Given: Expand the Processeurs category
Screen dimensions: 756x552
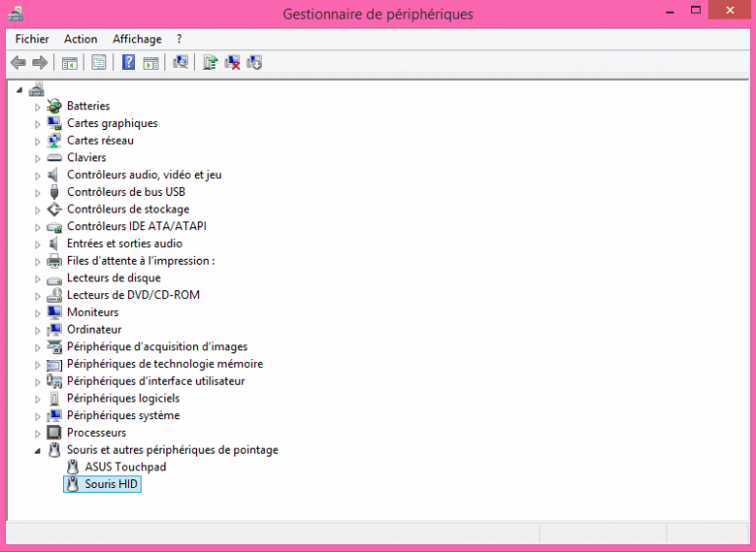Looking at the screenshot, I should coord(39,433).
